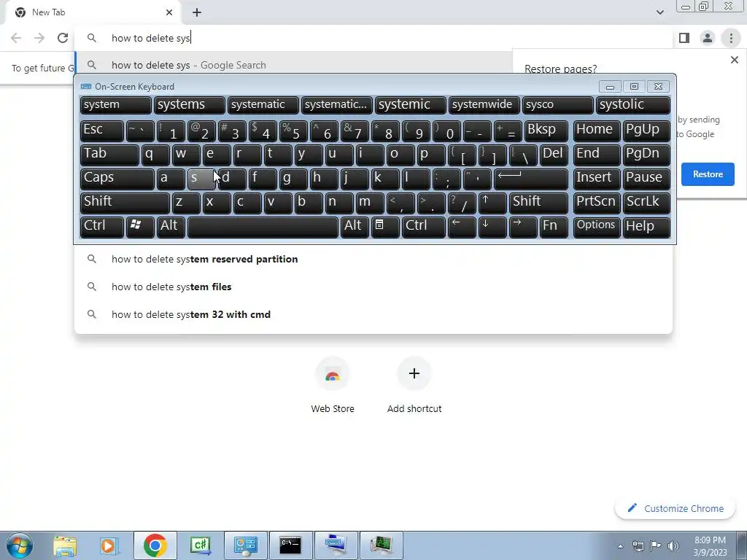
Task: Pick the 'systems' word prediction
Action: click(189, 105)
